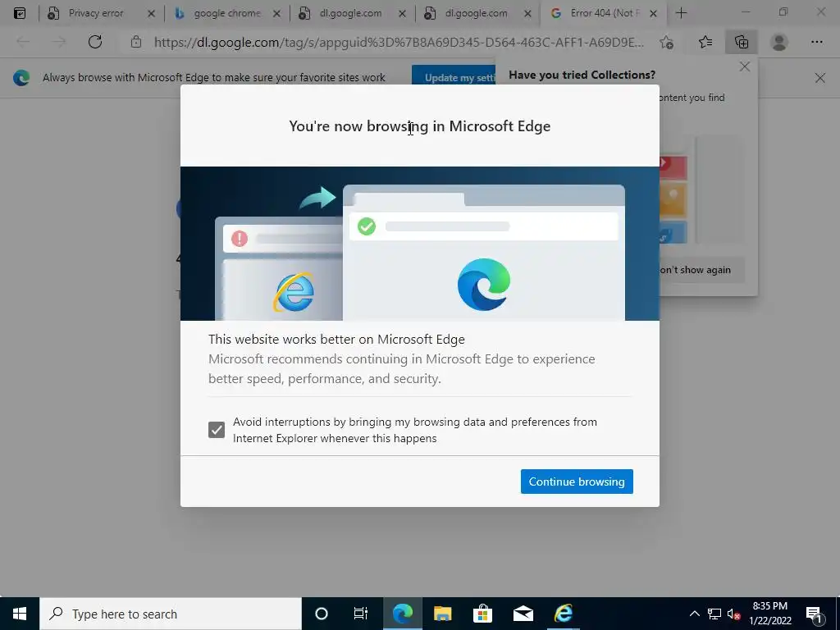The width and height of the screenshot is (840, 630).
Task: Open a new tab with plus icon
Action: coord(681,13)
